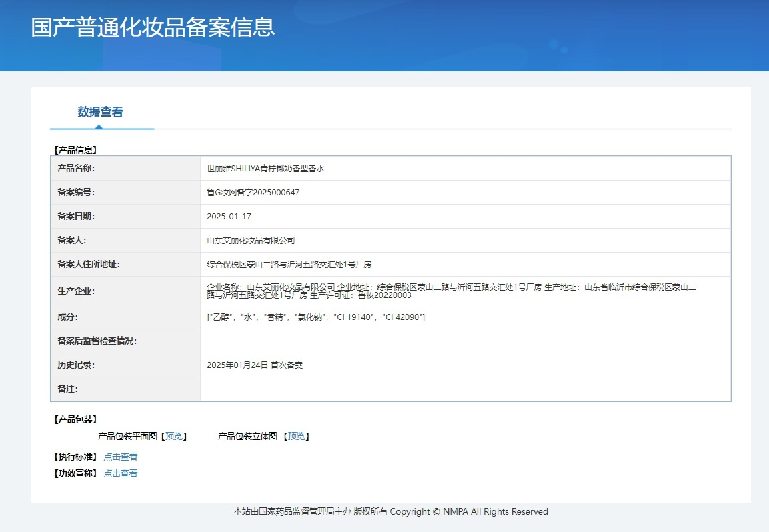
Task: Click the 【产品信息】 section heading
Action: click(75, 150)
